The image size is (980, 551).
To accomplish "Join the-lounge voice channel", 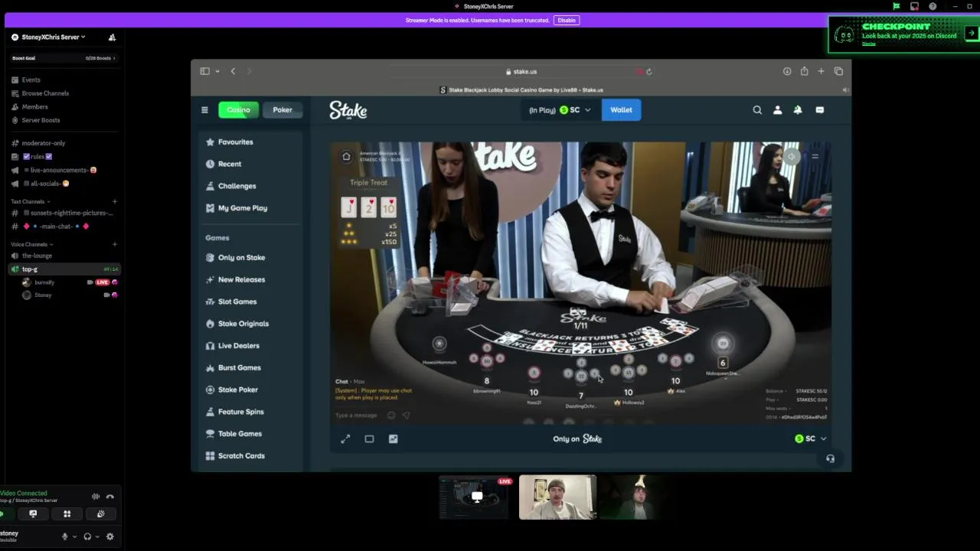I will tap(37, 256).
